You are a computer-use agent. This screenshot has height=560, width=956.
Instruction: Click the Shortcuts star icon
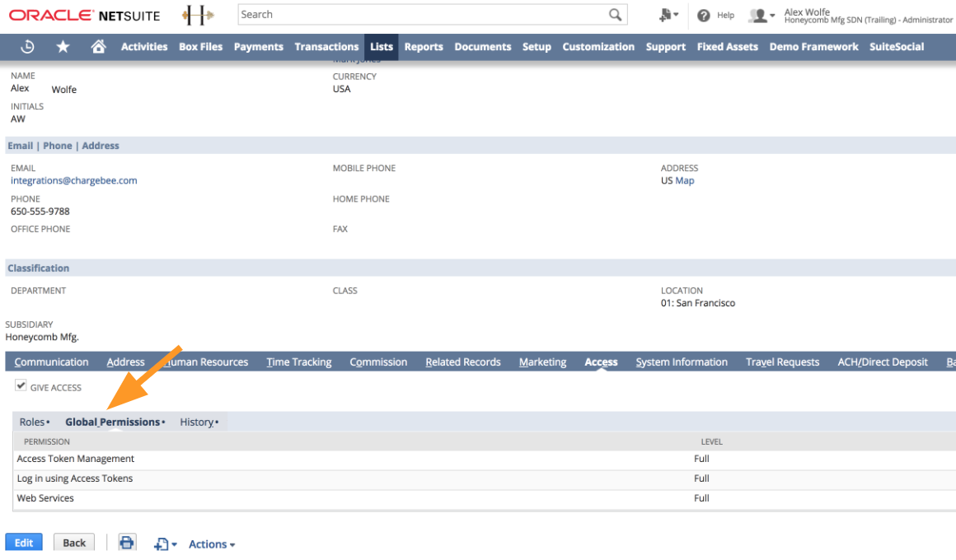63,47
